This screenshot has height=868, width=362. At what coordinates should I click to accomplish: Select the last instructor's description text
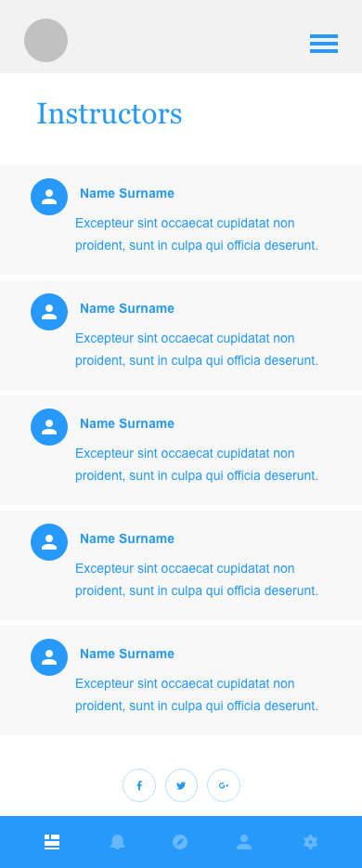tap(197, 694)
